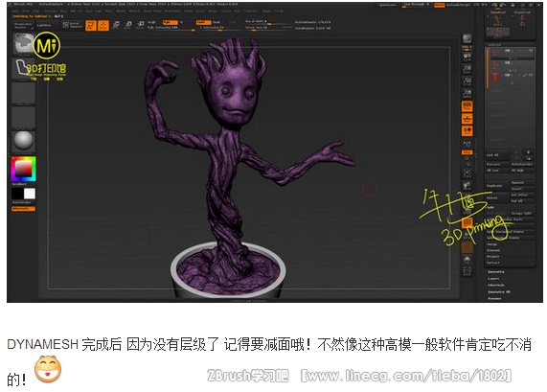Screen dimensions: 547x392
Task: Click the Scroll canvas icon
Action: 467,57
